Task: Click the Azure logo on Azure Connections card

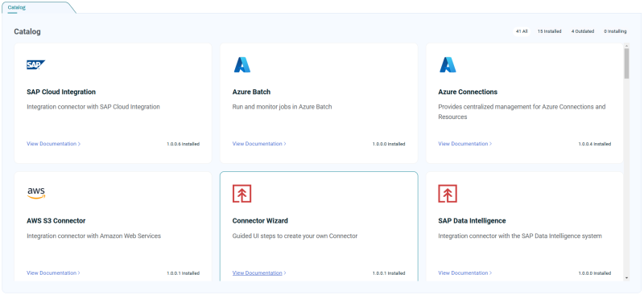Action: pos(448,65)
